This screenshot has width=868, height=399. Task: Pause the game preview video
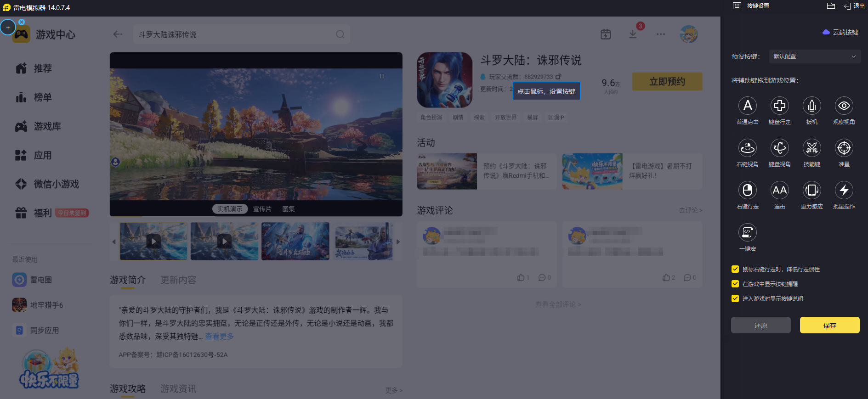(382, 76)
